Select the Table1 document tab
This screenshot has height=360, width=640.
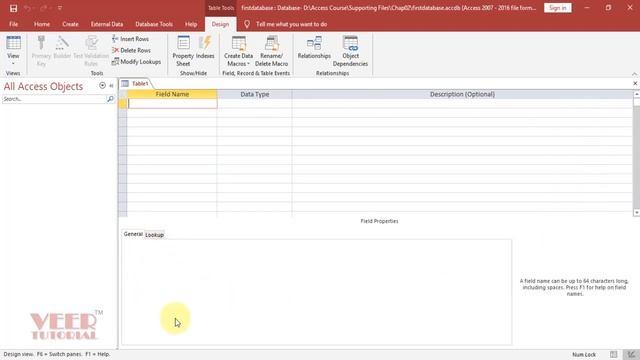click(136, 83)
